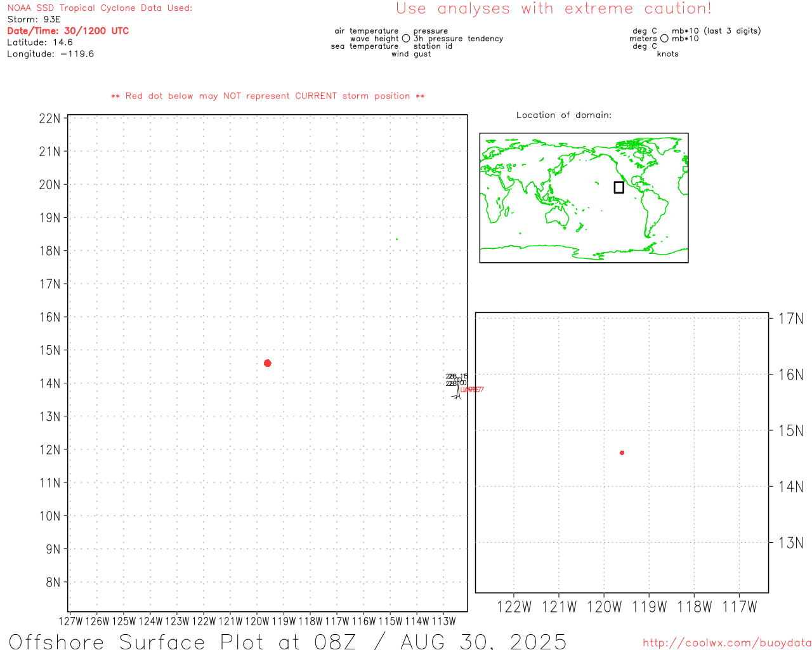Click the 'knots' units label

coord(668,54)
